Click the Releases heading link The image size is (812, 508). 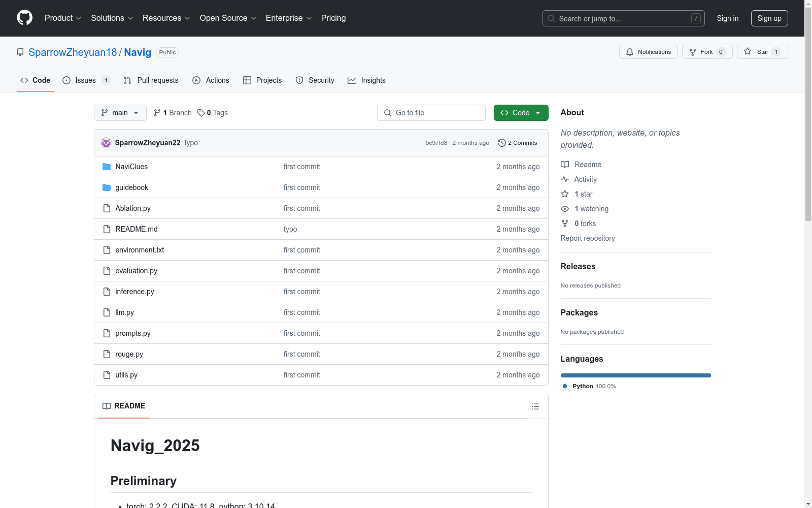578,266
